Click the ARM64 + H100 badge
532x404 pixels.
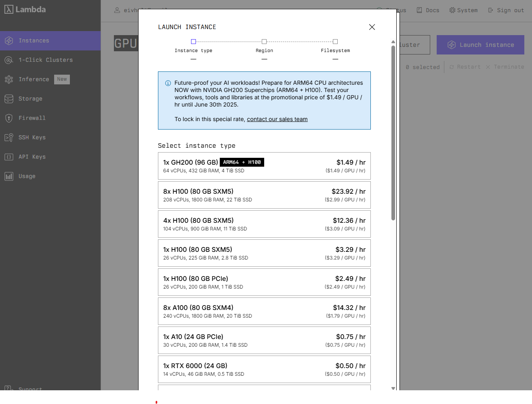click(x=242, y=162)
